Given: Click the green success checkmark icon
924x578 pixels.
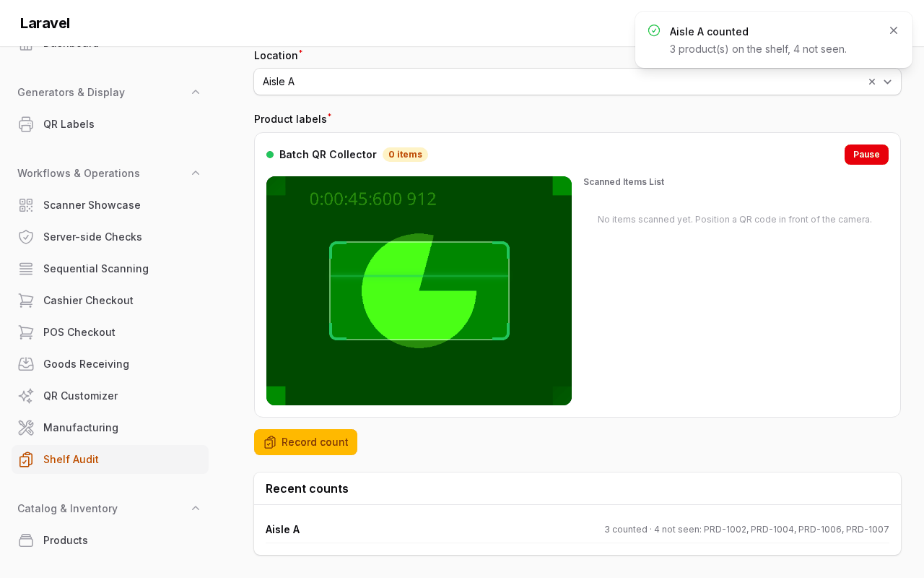Looking at the screenshot, I should (x=654, y=30).
